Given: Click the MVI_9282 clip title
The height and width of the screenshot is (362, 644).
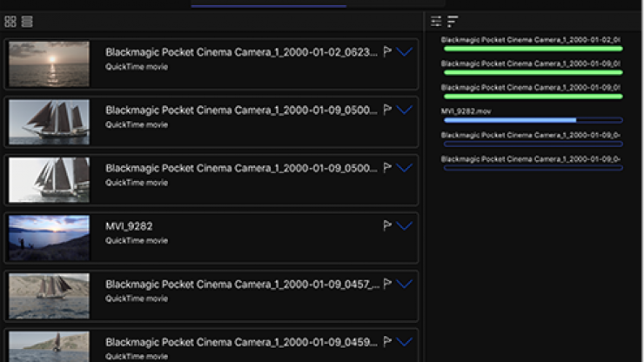Looking at the screenshot, I should 129,226.
